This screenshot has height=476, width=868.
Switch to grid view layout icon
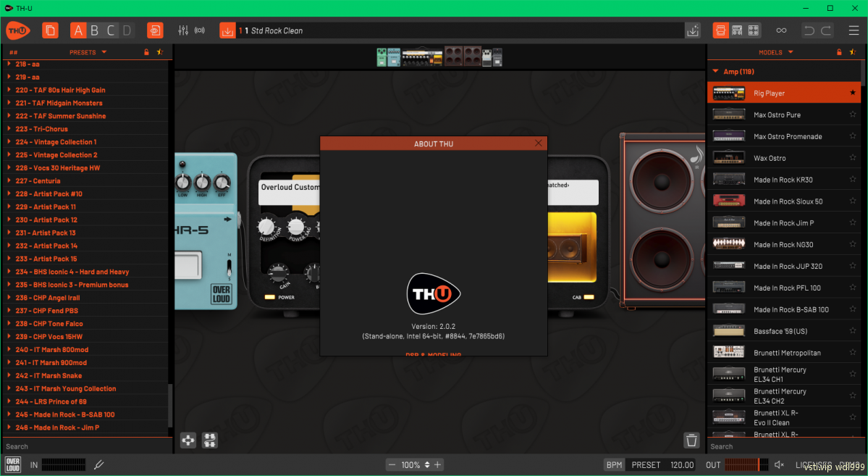coord(754,30)
